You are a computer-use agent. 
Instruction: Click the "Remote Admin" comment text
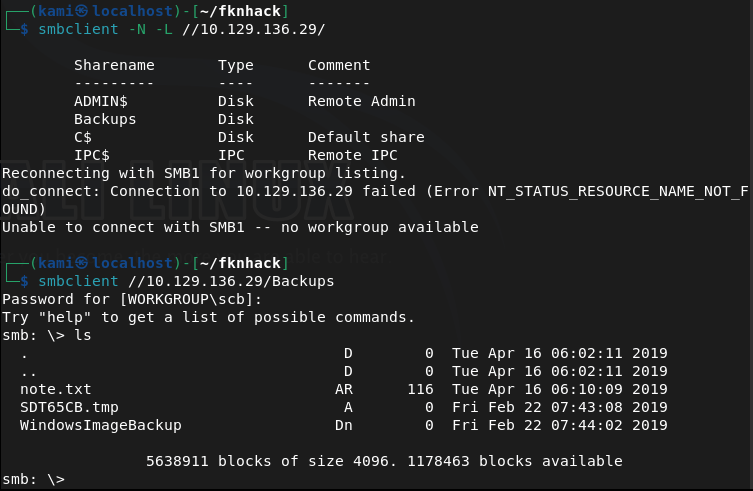(361, 101)
